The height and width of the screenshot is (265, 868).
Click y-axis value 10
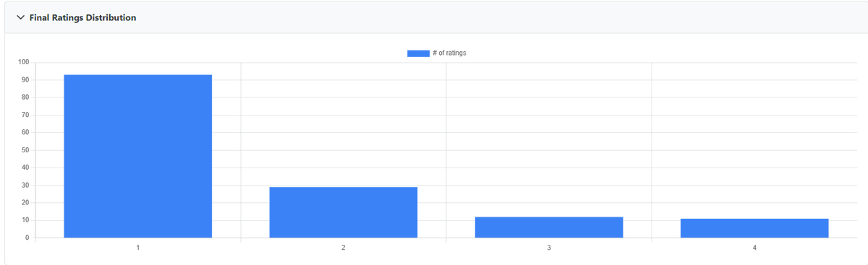(25, 220)
